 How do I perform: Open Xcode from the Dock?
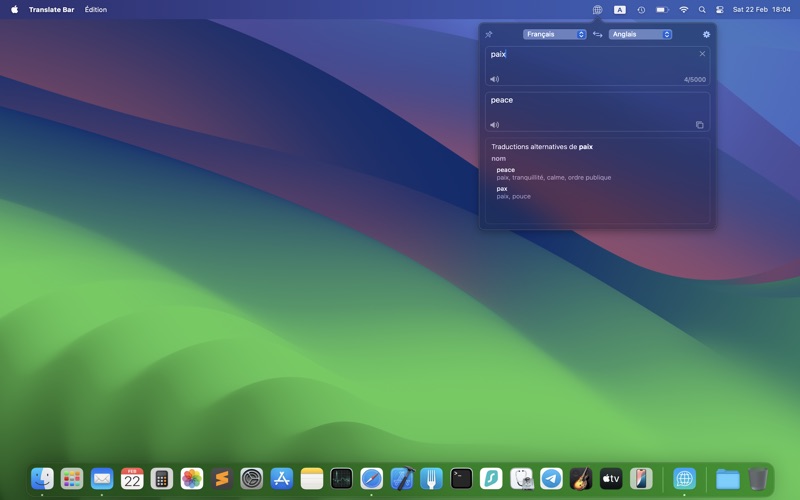(402, 479)
